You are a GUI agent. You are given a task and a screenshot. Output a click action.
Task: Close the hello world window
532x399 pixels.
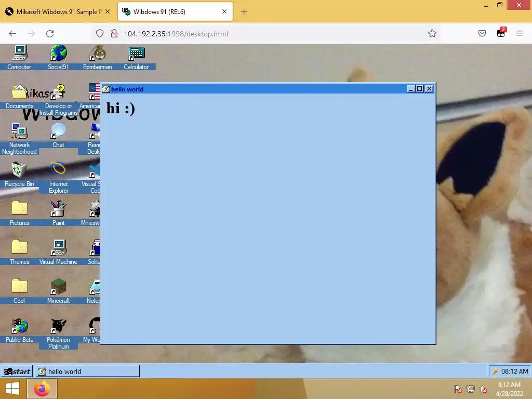point(429,89)
